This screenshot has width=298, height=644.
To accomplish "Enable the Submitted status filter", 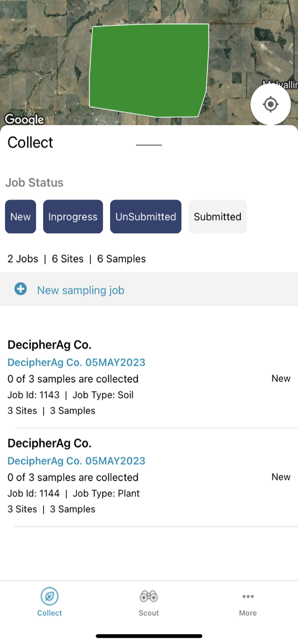I will tap(218, 217).
